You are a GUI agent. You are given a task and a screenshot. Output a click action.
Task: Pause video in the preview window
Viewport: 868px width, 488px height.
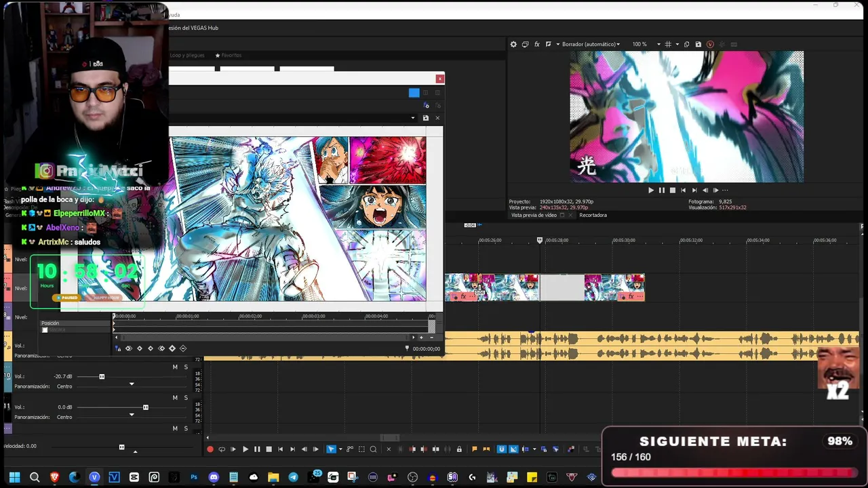[x=662, y=190]
